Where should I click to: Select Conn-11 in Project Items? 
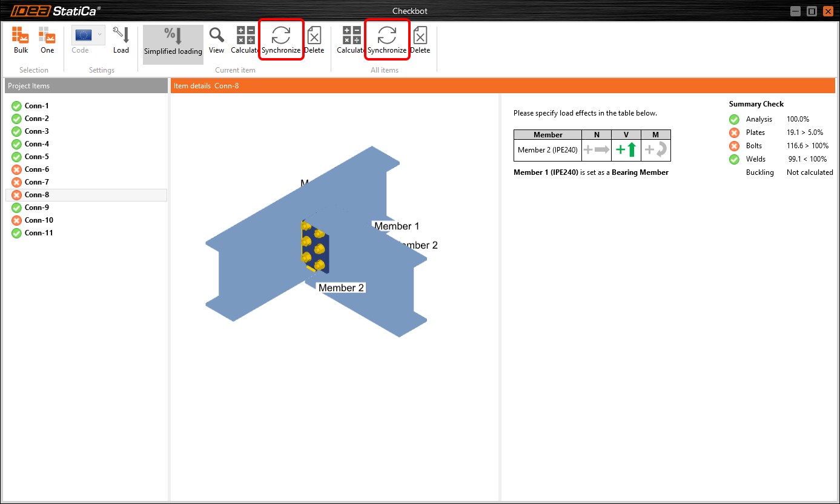click(86, 233)
